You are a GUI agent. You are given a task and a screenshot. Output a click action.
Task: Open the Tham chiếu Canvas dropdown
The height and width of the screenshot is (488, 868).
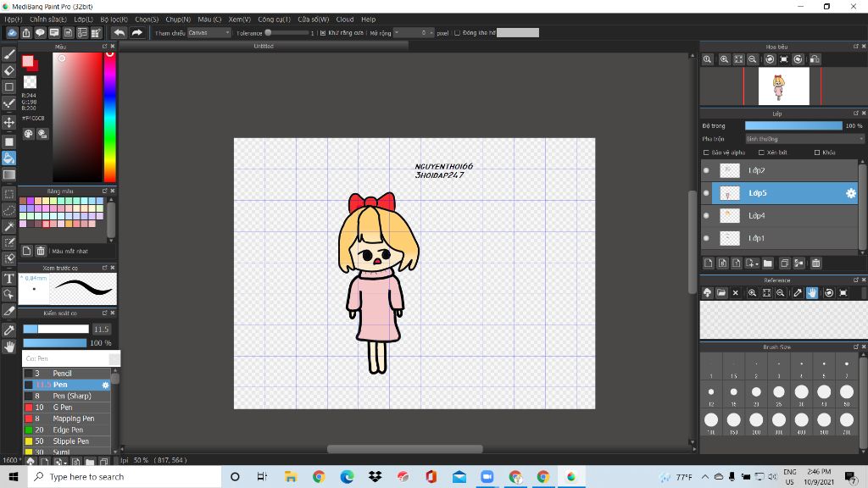pos(209,33)
